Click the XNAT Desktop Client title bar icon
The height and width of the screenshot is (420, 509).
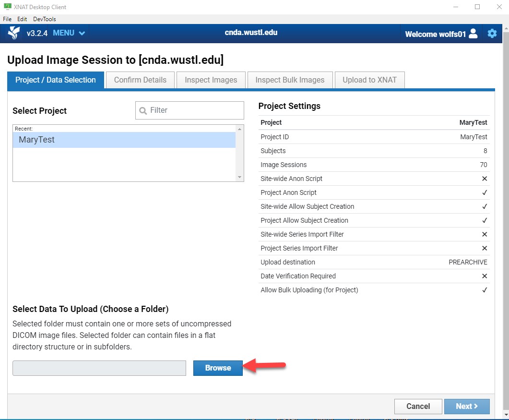click(x=7, y=7)
